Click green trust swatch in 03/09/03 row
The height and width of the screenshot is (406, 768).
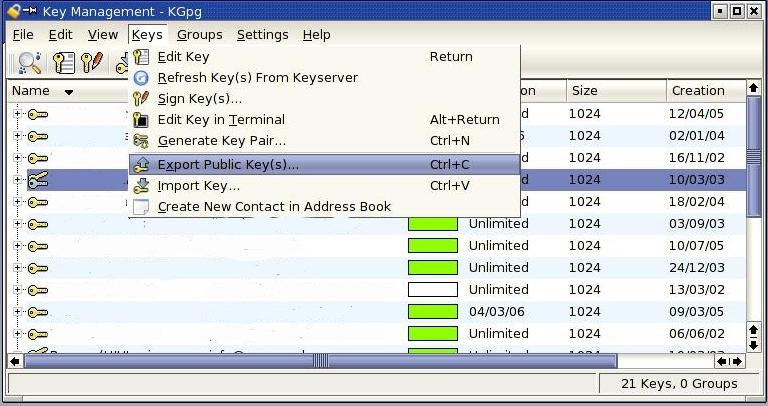pyautogui.click(x=433, y=224)
